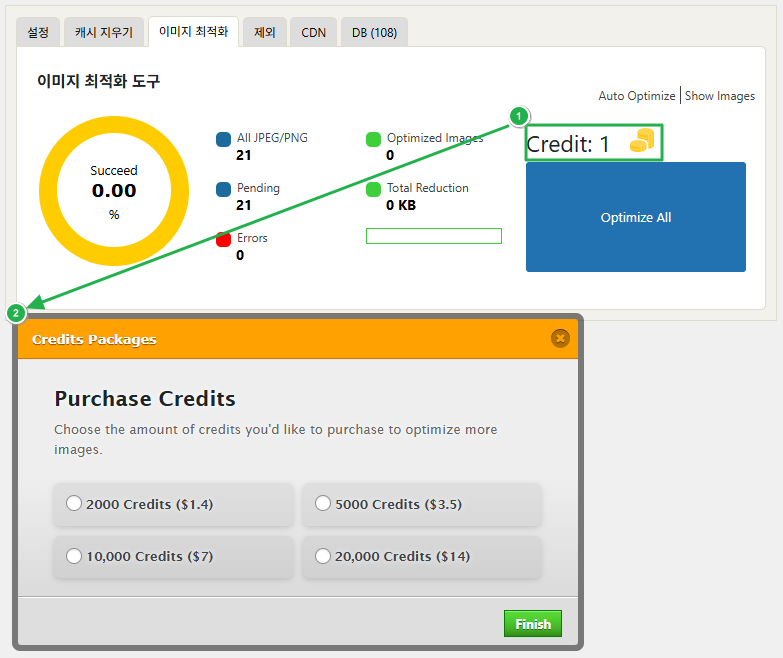Choose the 10,000 Credits ($7) package
The height and width of the screenshot is (658, 783).
click(74, 556)
